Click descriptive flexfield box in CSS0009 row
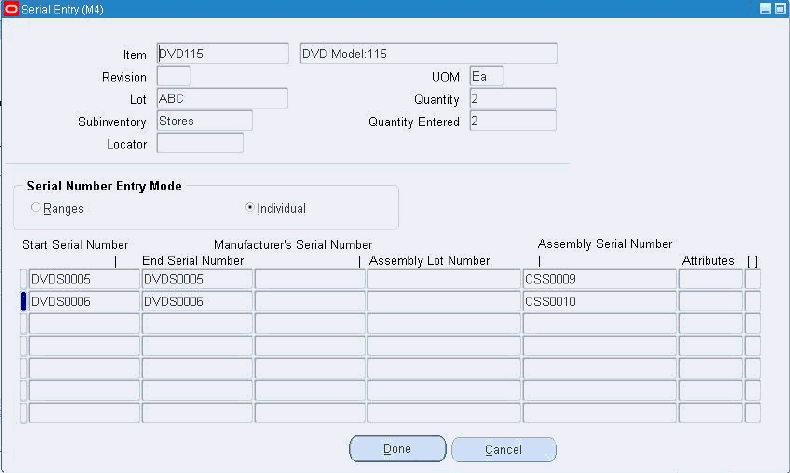Screen dimensions: 790x473 point(753,279)
